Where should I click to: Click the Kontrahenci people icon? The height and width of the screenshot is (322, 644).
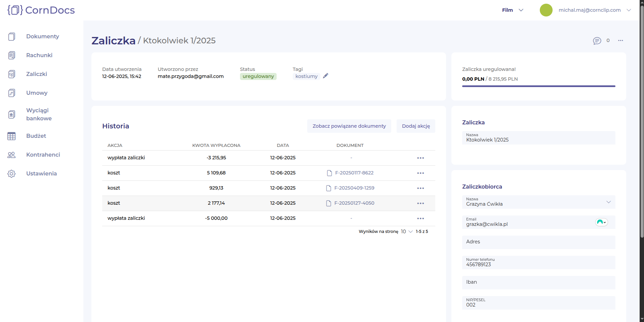tap(11, 155)
